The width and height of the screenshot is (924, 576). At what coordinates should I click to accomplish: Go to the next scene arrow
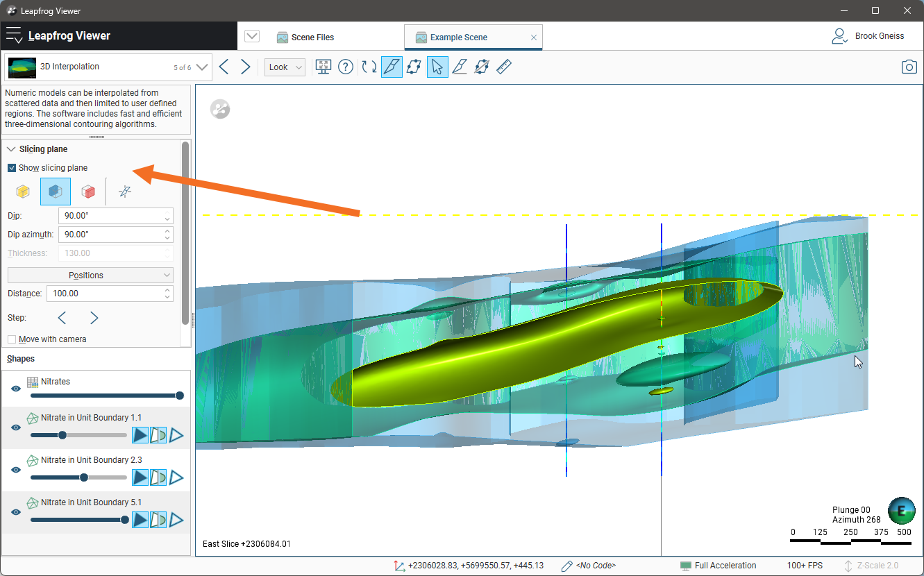click(246, 67)
